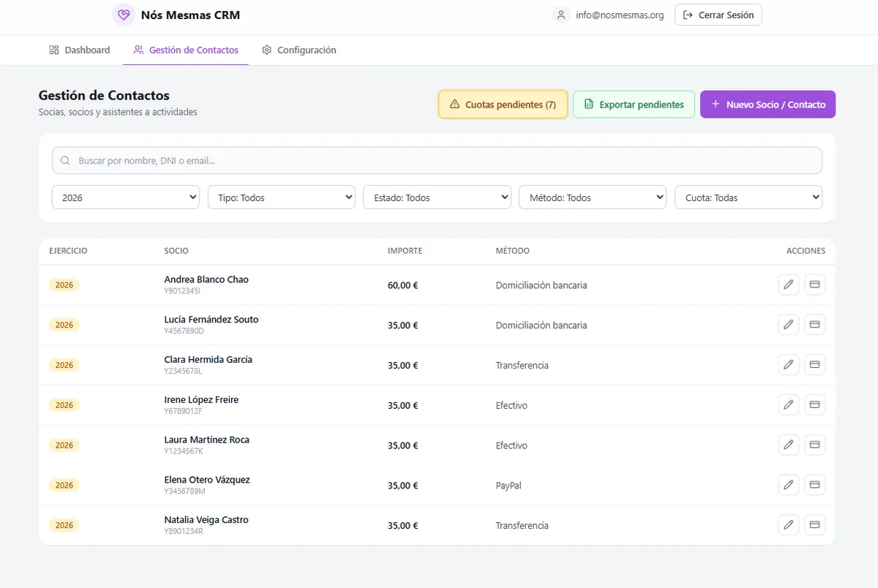Screen dimensions: 878x588
Task: Click the name Irene López Freire
Action: coord(201,400)
